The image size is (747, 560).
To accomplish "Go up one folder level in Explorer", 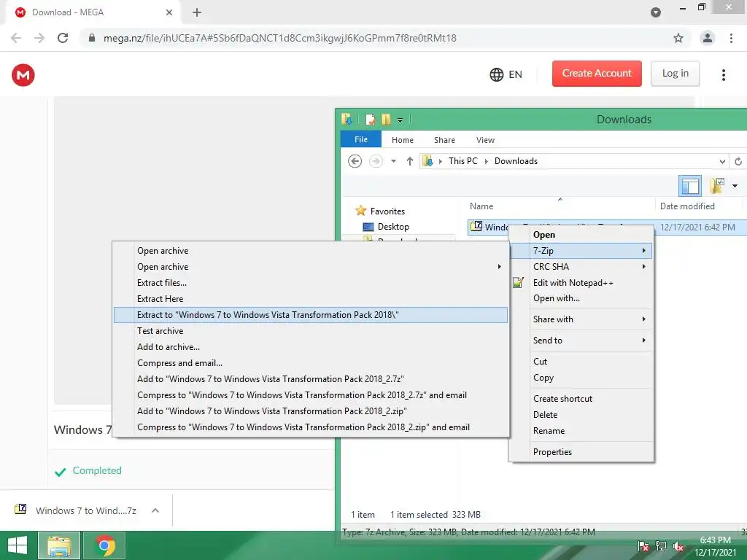I will pyautogui.click(x=410, y=161).
